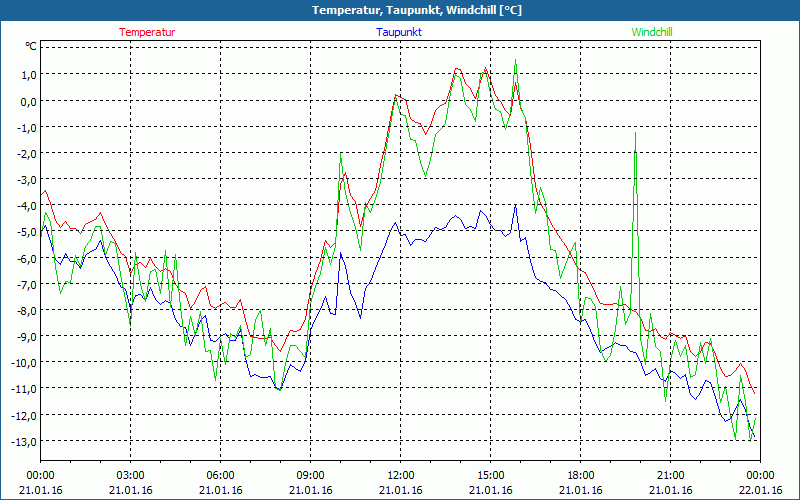Viewport: 800px width, 500px height.
Task: Click the 12:00 time axis label
Action: [x=401, y=476]
